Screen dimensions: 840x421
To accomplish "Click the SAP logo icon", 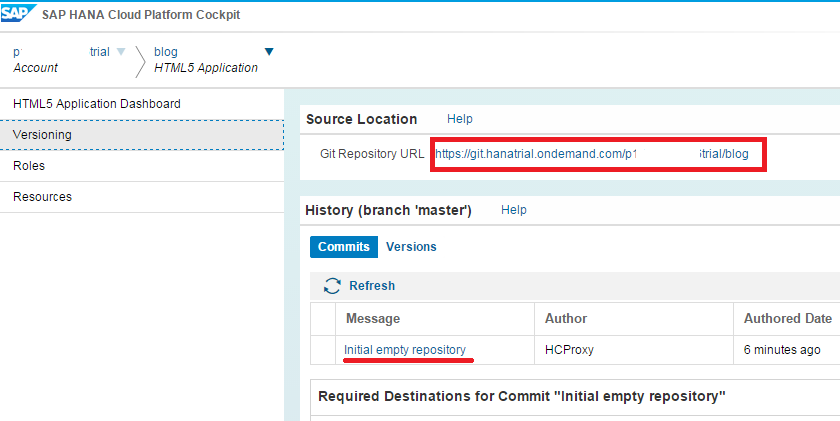I will coord(19,13).
